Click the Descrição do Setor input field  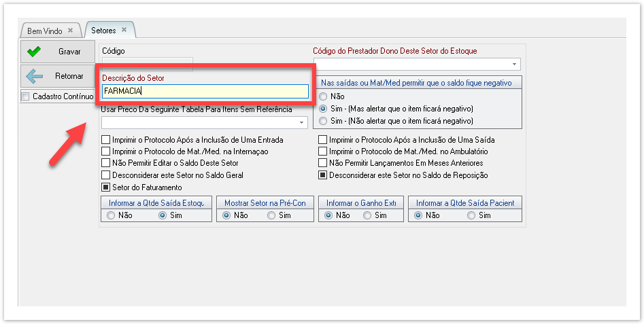tap(204, 92)
